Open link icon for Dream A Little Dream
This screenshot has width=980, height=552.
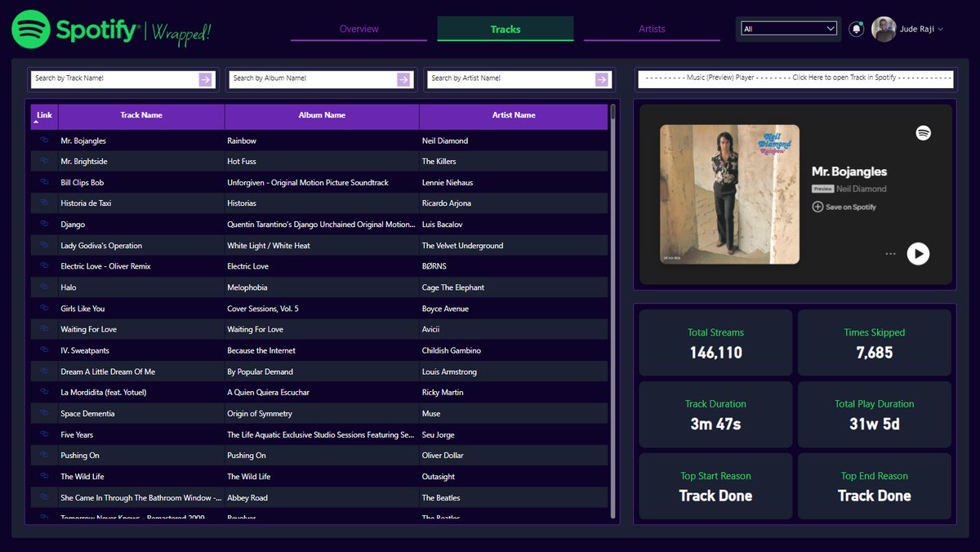(44, 372)
